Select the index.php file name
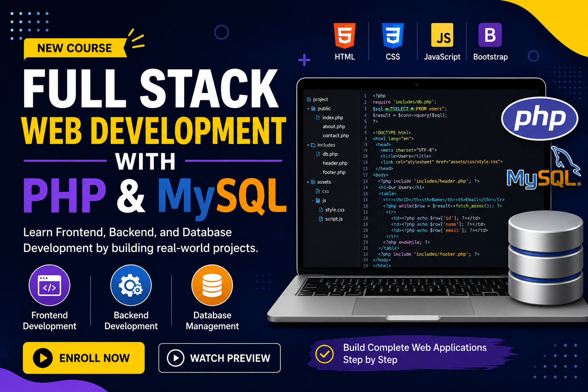 [333, 118]
